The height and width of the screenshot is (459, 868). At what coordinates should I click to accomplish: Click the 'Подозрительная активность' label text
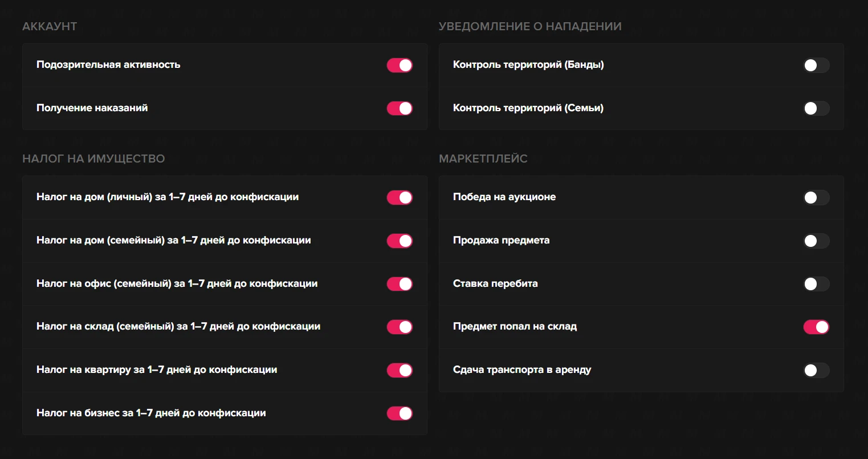[108, 65]
